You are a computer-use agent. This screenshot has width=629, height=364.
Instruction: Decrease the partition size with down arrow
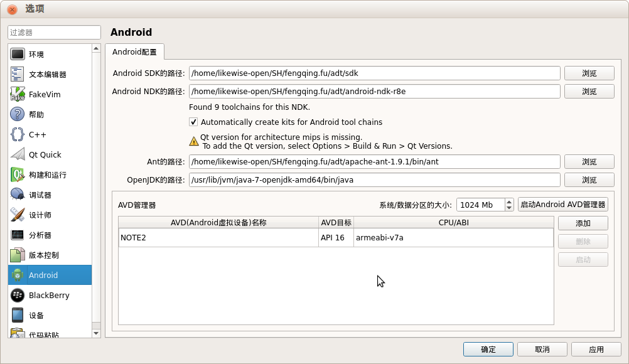tap(509, 208)
